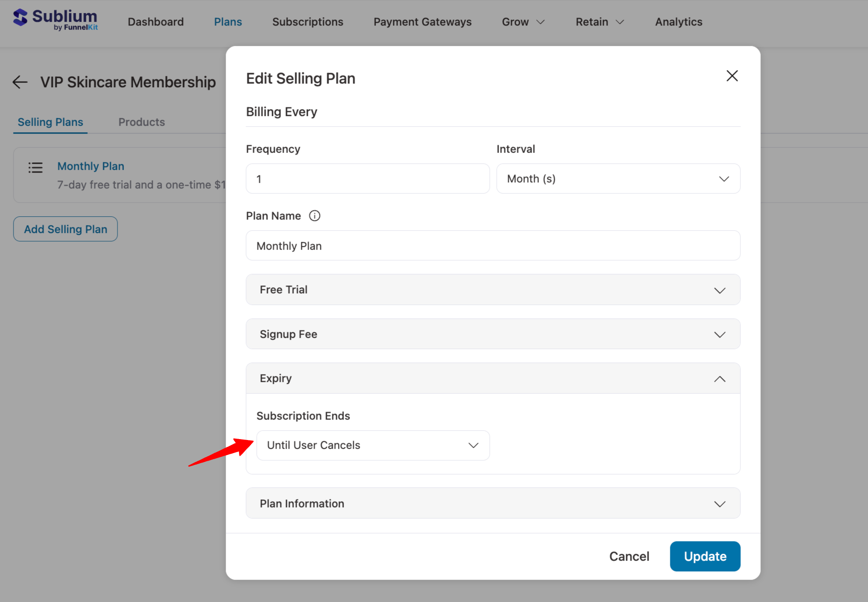Screen dimensions: 868x602
Task: Open the Retain dropdown menu
Action: click(x=599, y=22)
